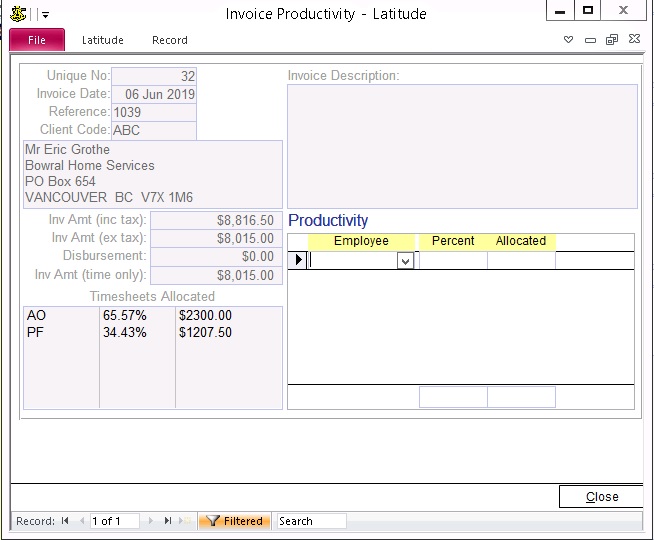Screen dimensions: 654x540
Task: Restore down the inner form window
Action: pyautogui.click(x=612, y=40)
